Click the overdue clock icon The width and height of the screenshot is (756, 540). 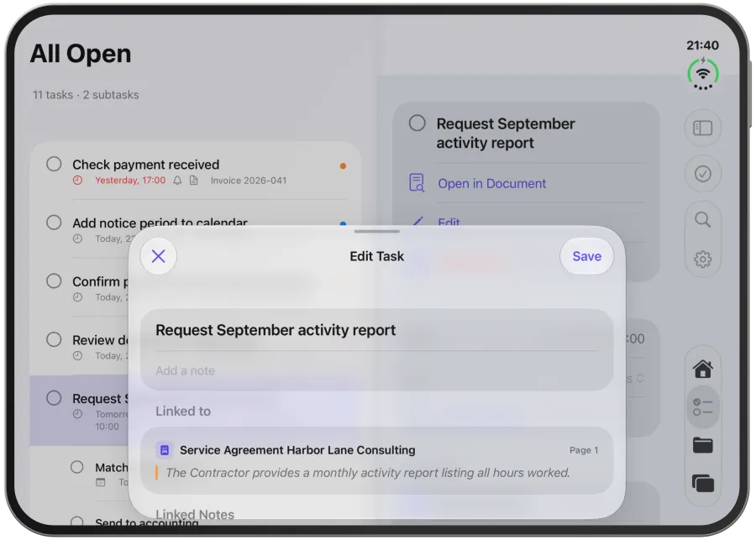pos(77,181)
